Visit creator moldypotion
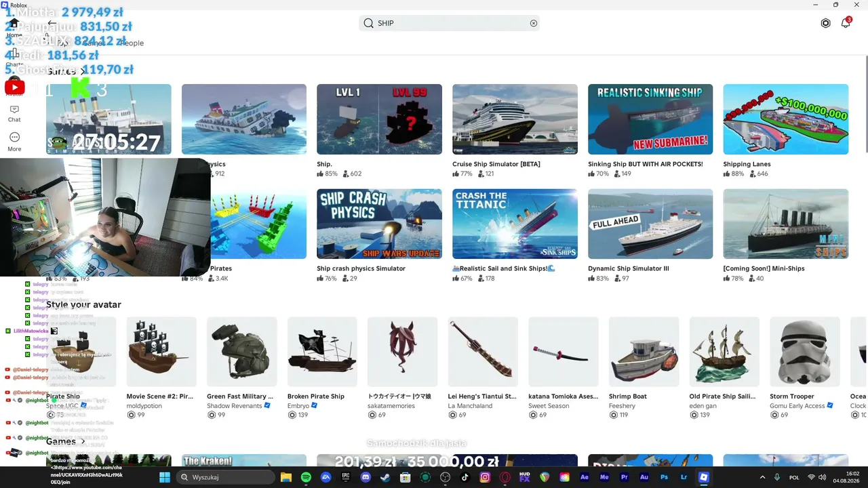Image resolution: width=868 pixels, height=488 pixels. (146, 406)
